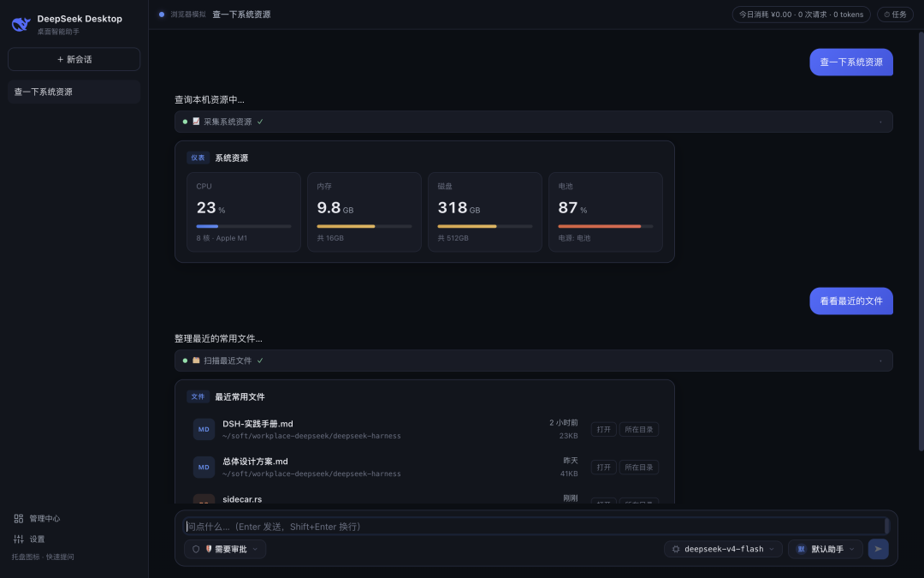Click the 查询本机资源中... text

click(x=210, y=99)
